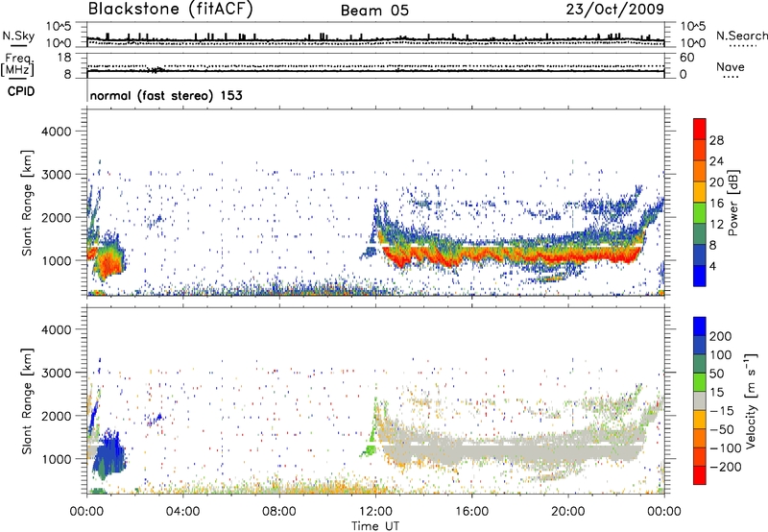Click 'Slant Range [km]' label of power panel
Viewport: 768px width, 532px height.
(27, 203)
